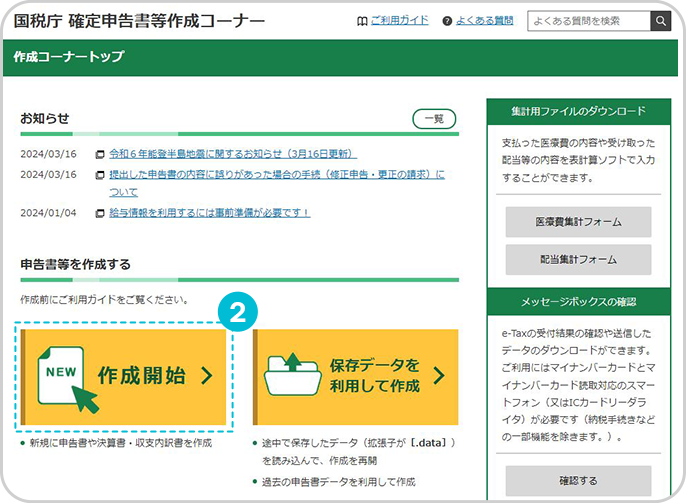Open the 給与情報を利用するには notice link
Screen dimensions: 686x503
210,213
